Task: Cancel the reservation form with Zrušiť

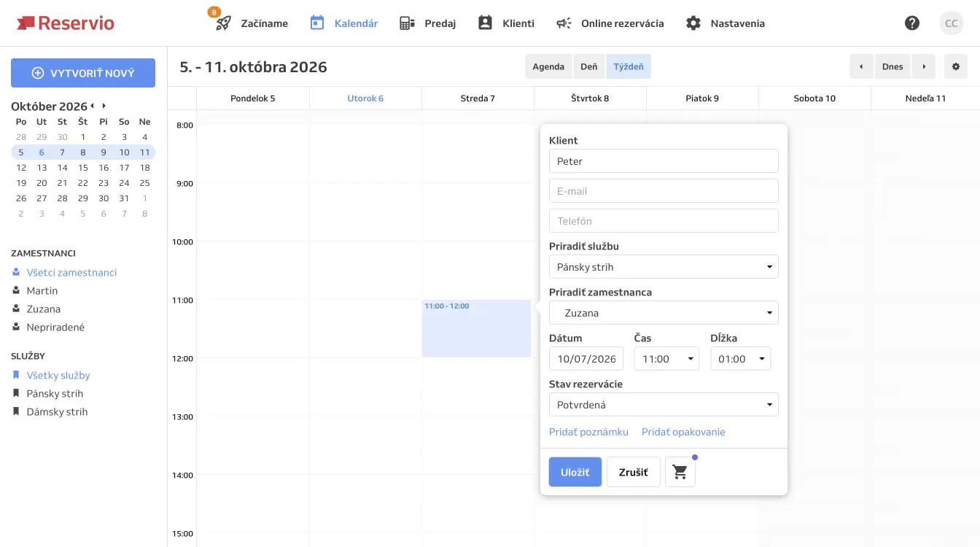Action: [634, 472]
